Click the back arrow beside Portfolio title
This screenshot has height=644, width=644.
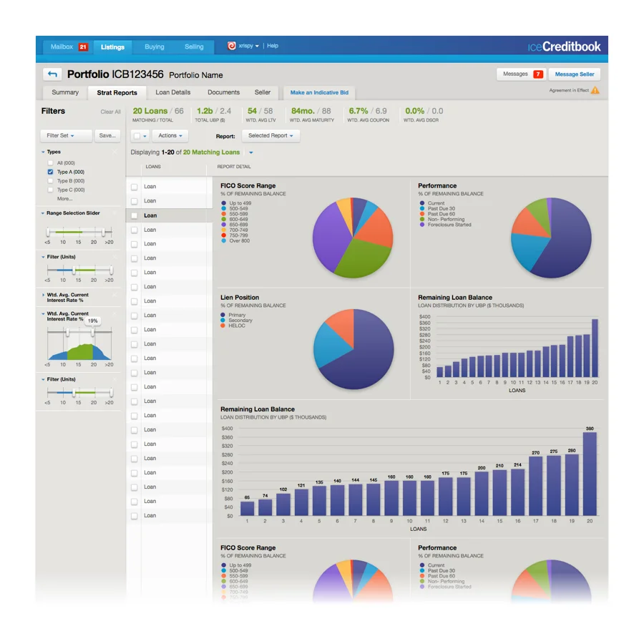[52, 74]
